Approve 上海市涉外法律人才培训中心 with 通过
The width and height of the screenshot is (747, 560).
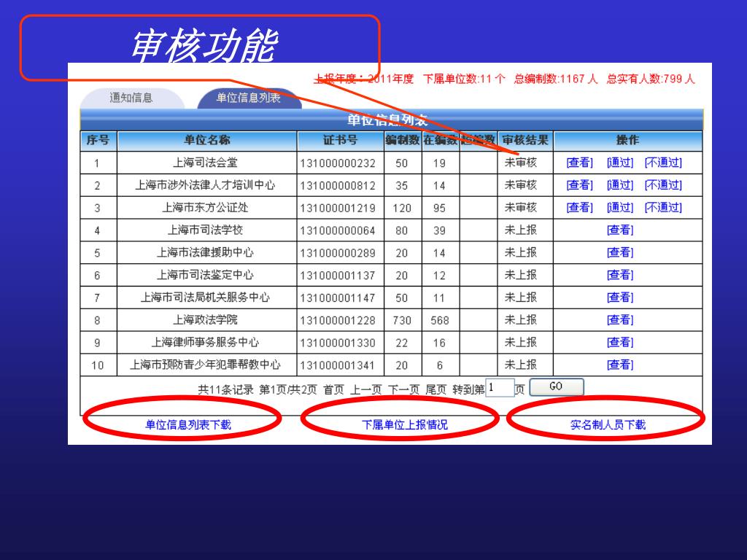coord(620,185)
